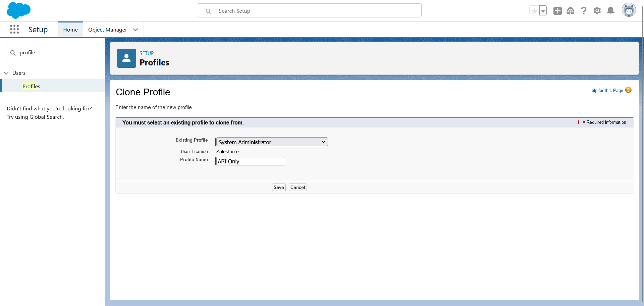Open the Help question mark icon
Image resolution: width=644 pixels, height=306 pixels.
point(584,11)
